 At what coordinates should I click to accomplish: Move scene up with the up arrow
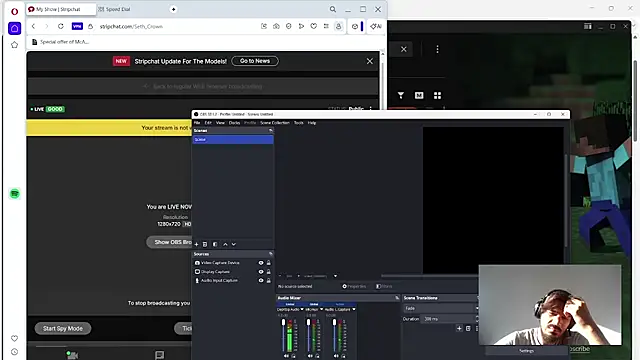coord(225,244)
